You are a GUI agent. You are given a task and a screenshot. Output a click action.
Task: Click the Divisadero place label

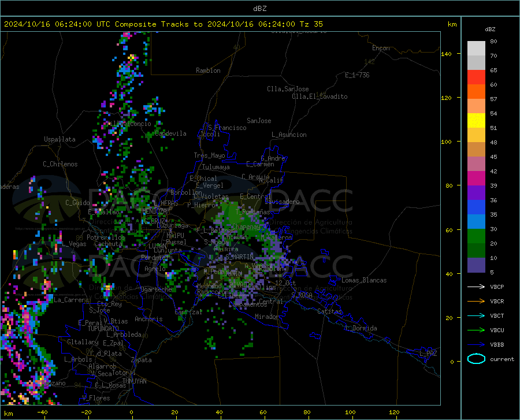point(282,202)
